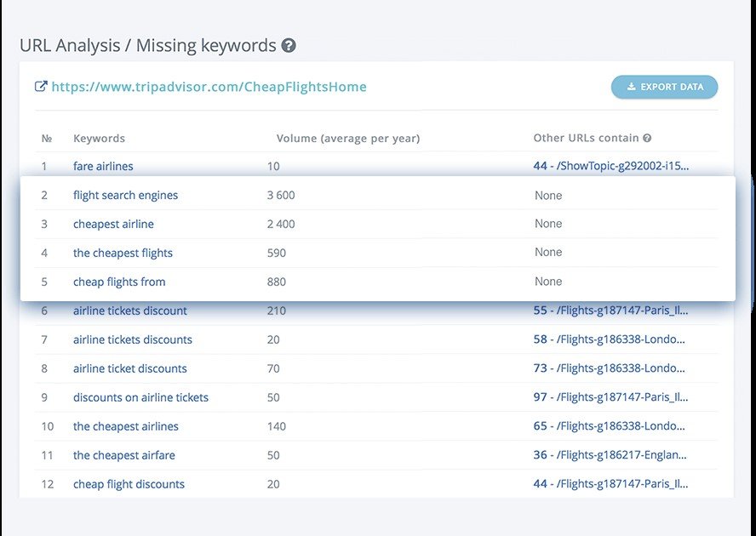
Task: Open the 44 - /Flights-g187147-Paris URL link
Action: click(x=610, y=484)
